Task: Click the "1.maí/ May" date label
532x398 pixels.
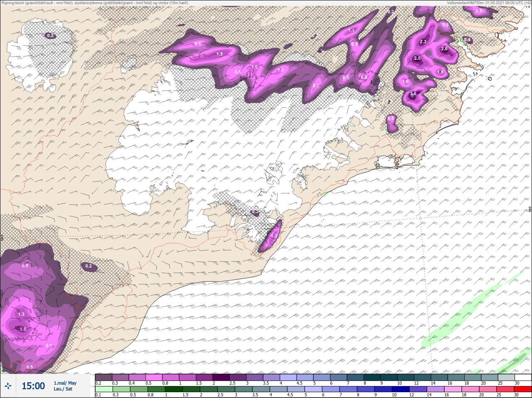Action: pyautogui.click(x=65, y=383)
